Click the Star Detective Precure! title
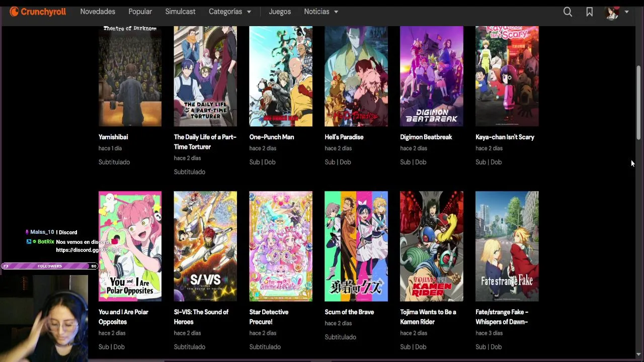644x362 pixels. pos(269,317)
